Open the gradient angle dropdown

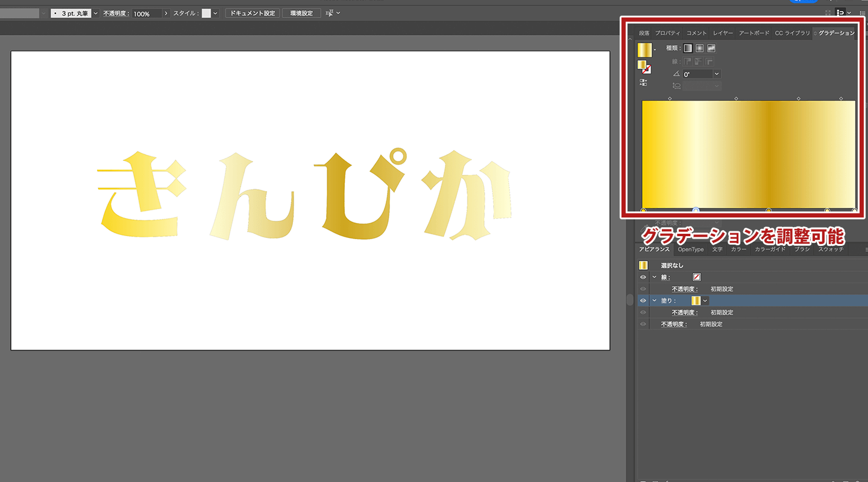(x=717, y=74)
